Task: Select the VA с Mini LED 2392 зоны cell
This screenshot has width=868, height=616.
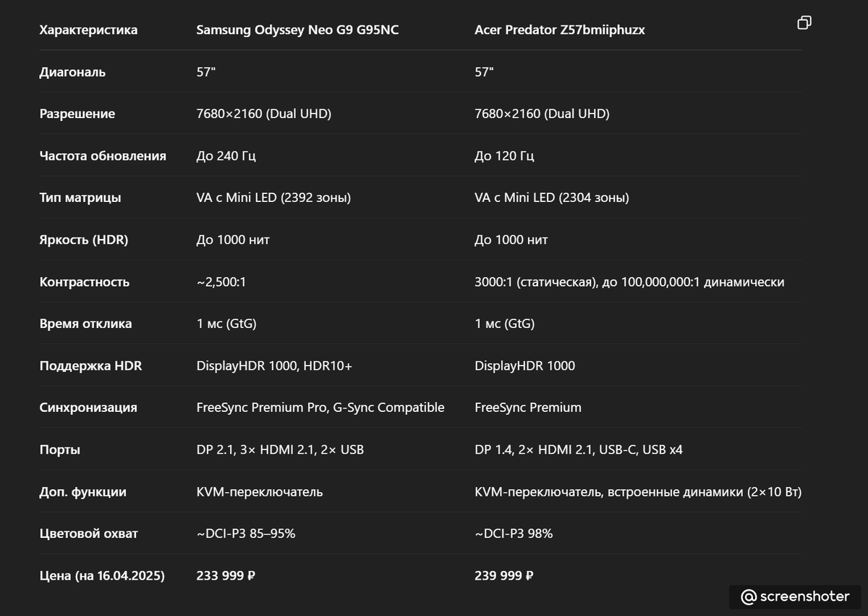Action: 273,198
